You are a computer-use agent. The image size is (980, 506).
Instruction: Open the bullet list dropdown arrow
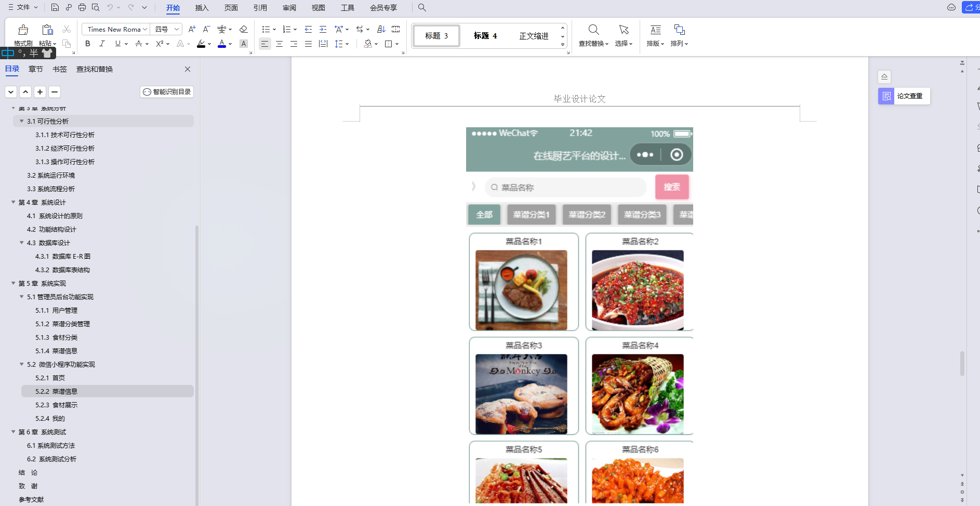[x=274, y=30]
